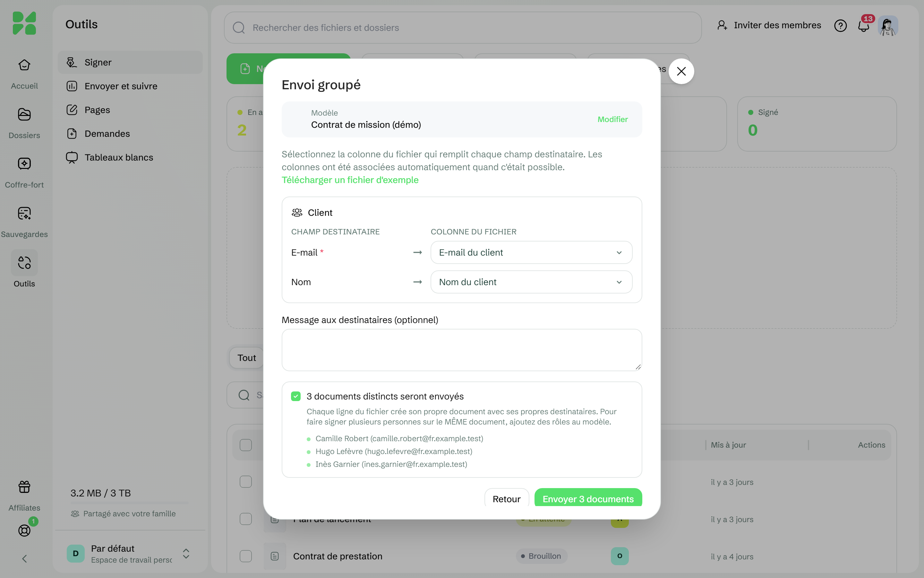Open the user profile avatar
Viewport: 924px width, 578px height.
(888, 26)
